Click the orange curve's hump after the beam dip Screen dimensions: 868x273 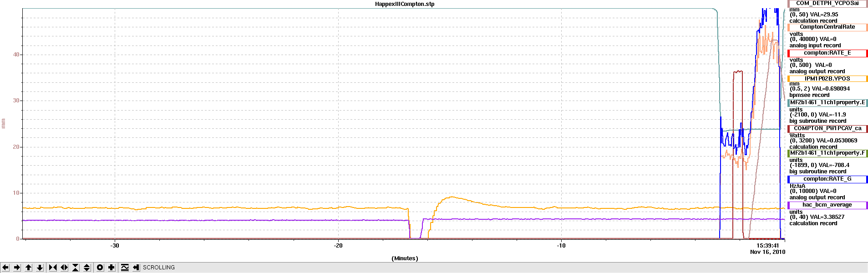452,197
